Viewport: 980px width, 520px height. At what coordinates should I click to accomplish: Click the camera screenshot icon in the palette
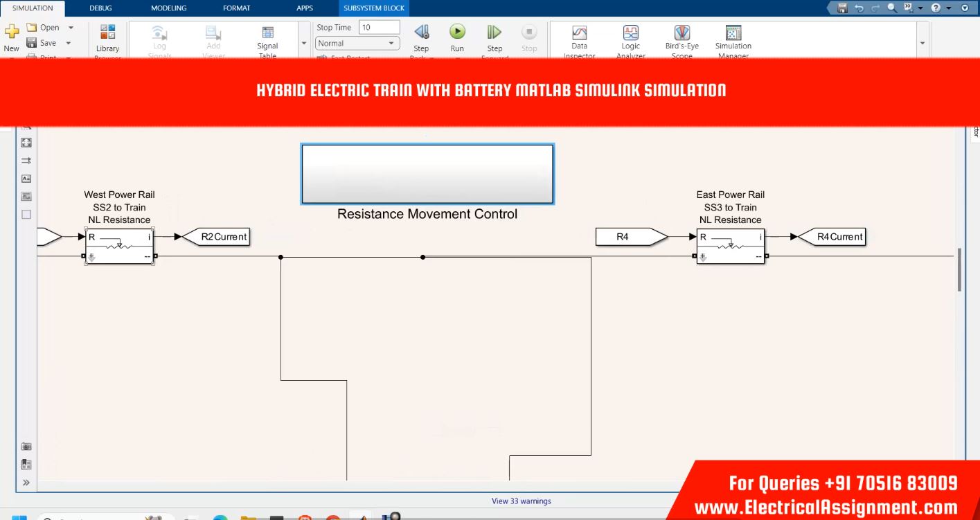[x=26, y=447]
